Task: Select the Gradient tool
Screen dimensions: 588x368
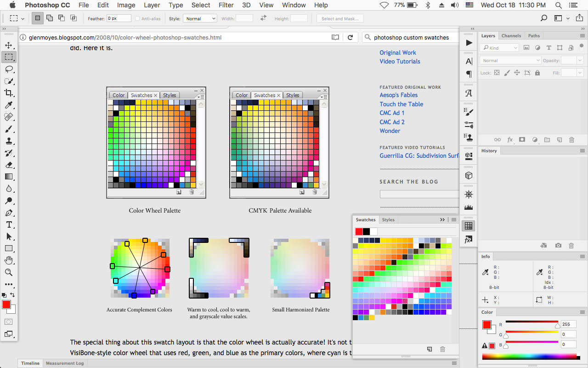Action: 9,177
